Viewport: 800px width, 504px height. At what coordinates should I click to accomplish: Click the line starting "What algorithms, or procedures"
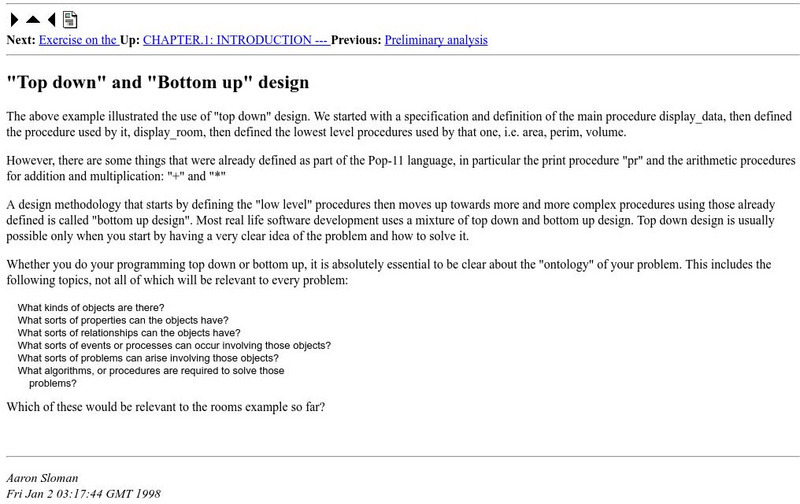151,371
